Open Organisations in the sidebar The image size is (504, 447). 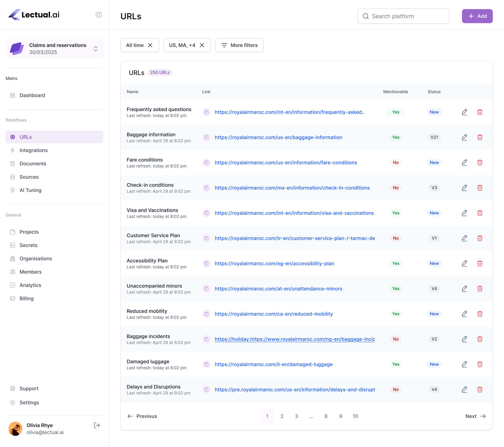[x=54, y=259]
